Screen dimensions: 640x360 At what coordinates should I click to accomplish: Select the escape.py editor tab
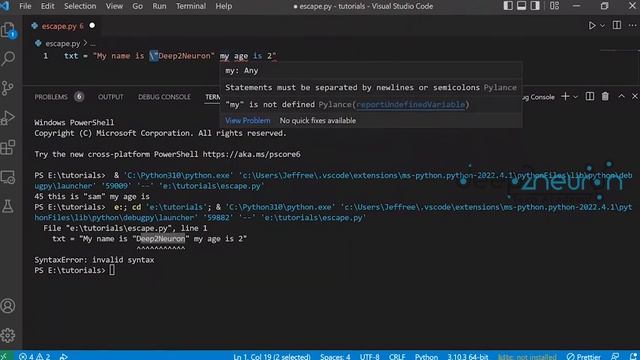[62, 26]
